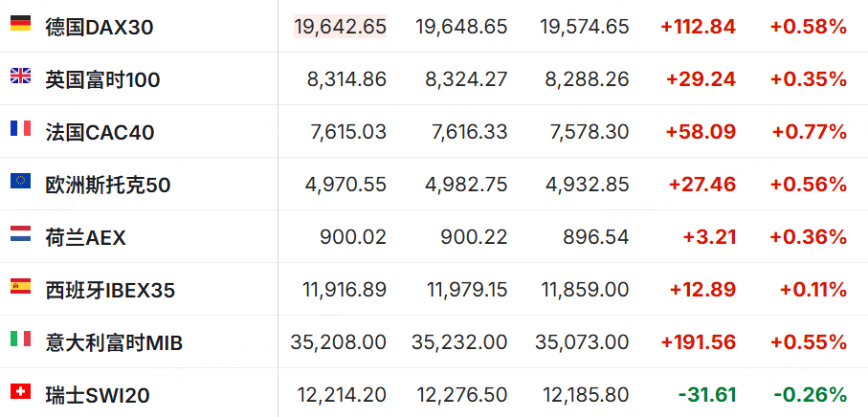868x417 pixels.
Task: Select the highlighted 19,642.65 DAX price cell
Action: coord(340,27)
